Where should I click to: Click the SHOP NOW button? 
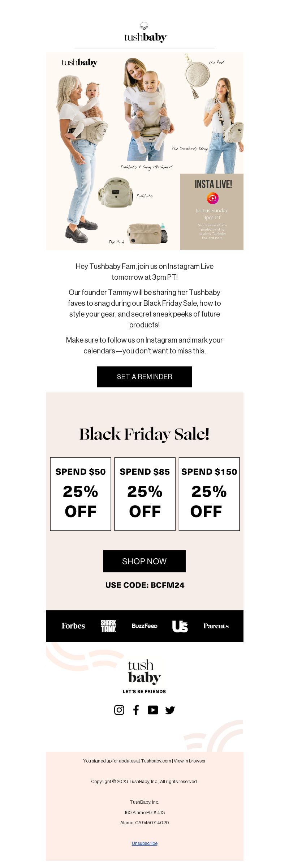(x=144, y=561)
